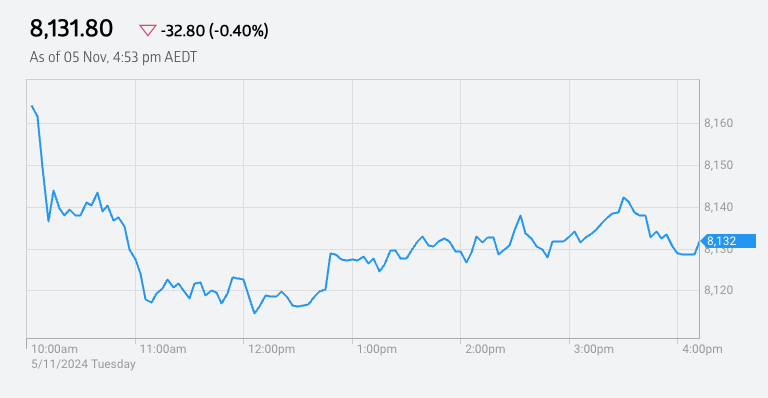Click the blue 8,132 current price tag
This screenshot has height=398, width=768.
(x=728, y=241)
